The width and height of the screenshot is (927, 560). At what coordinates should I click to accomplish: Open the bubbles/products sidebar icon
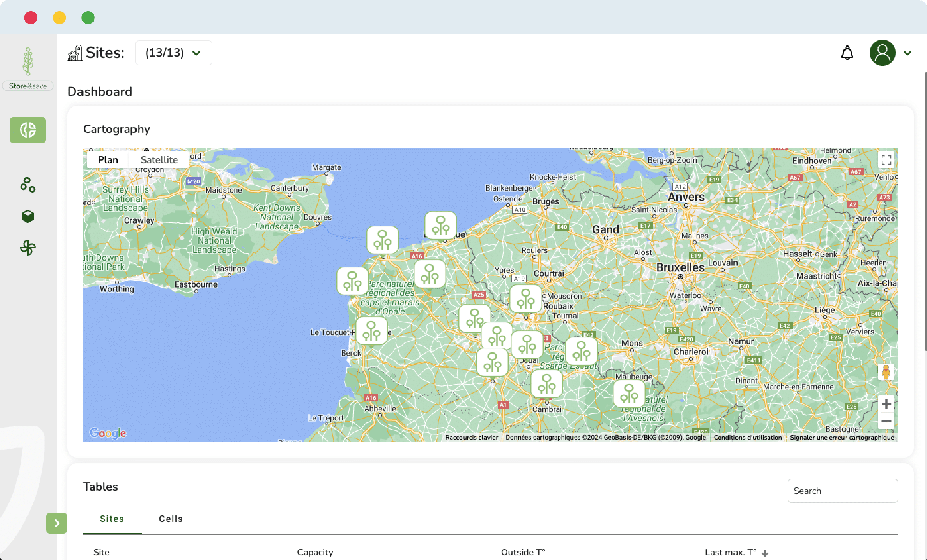(28, 185)
